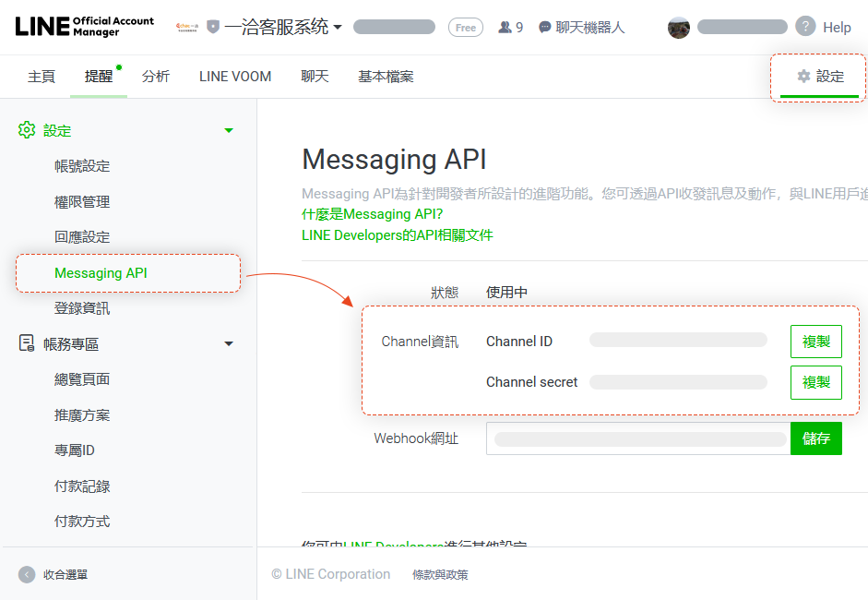Image resolution: width=868 pixels, height=600 pixels.
Task: Copy the Channel secret with 複製 button
Action: [816, 382]
